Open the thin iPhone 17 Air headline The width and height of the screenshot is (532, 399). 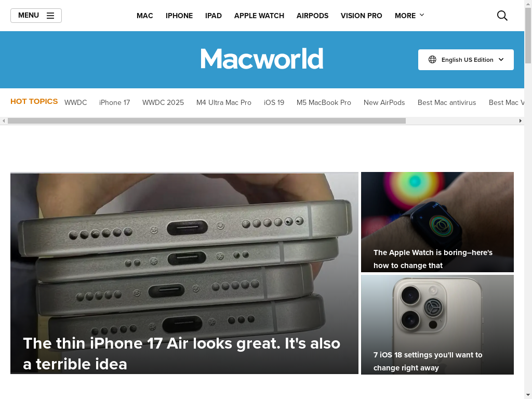[x=181, y=353]
